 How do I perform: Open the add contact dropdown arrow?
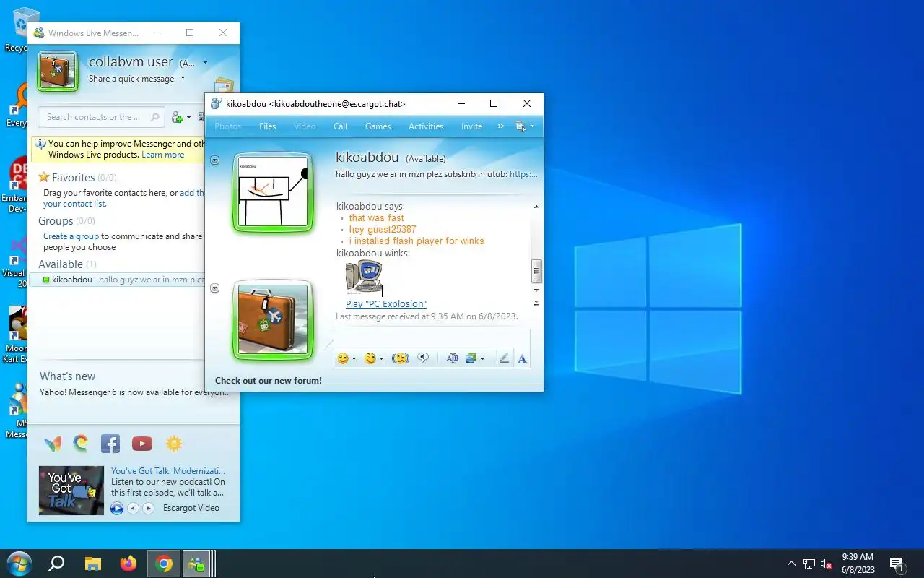(188, 118)
